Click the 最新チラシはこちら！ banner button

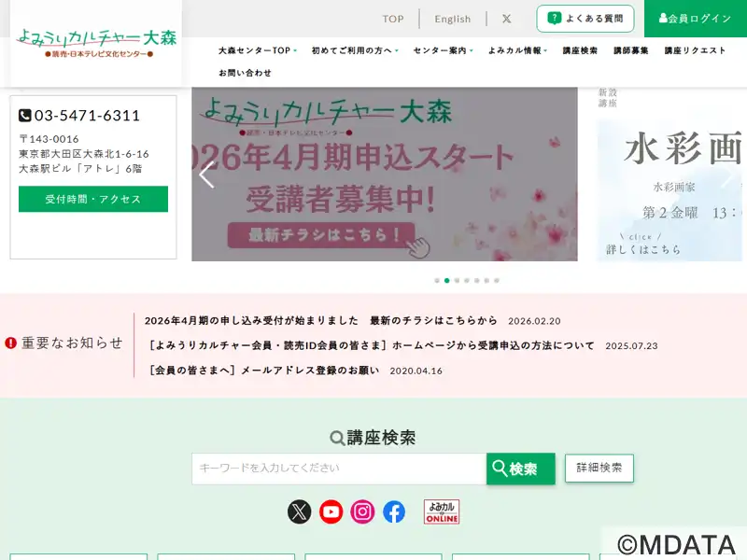(321, 235)
